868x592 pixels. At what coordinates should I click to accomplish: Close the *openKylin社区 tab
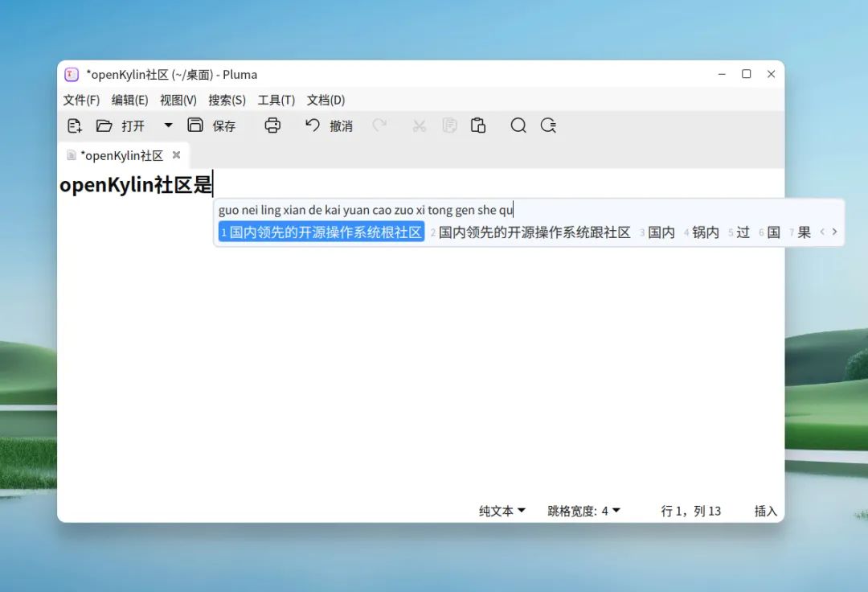(x=176, y=155)
